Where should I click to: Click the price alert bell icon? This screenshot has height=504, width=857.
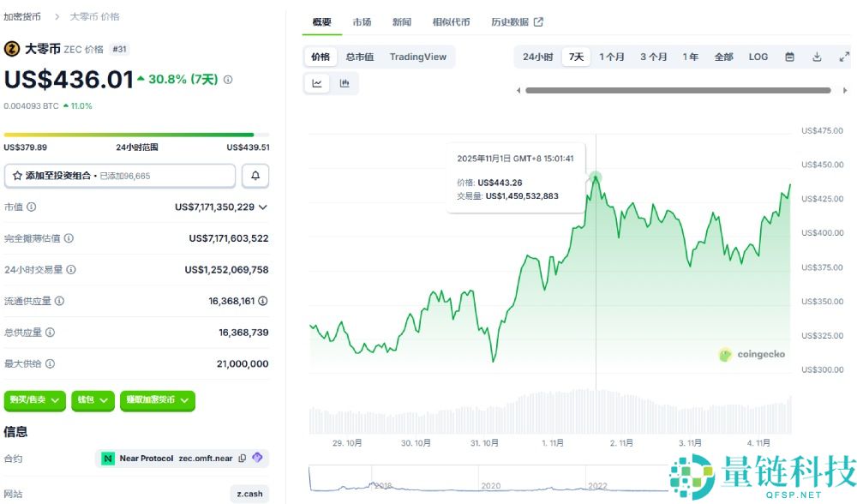click(255, 176)
